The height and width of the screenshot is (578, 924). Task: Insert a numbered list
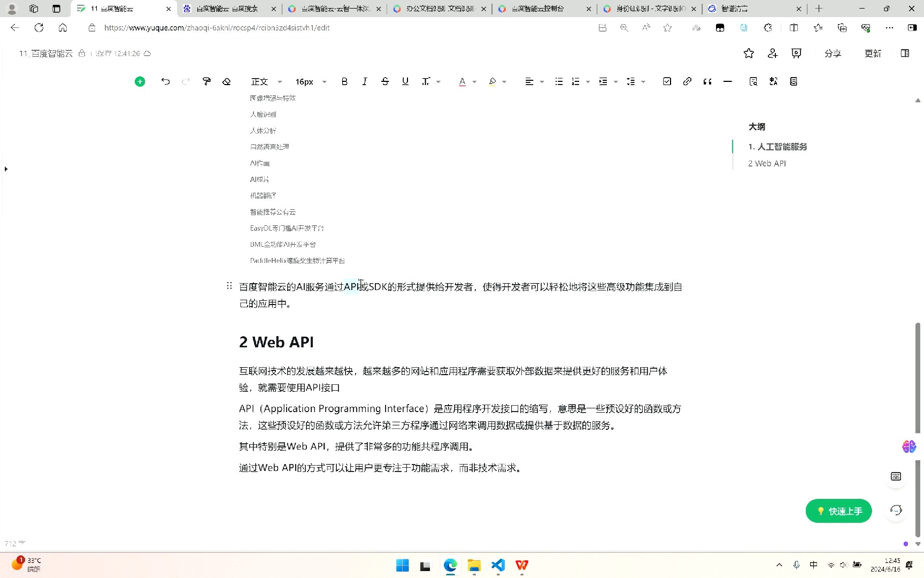point(575,81)
